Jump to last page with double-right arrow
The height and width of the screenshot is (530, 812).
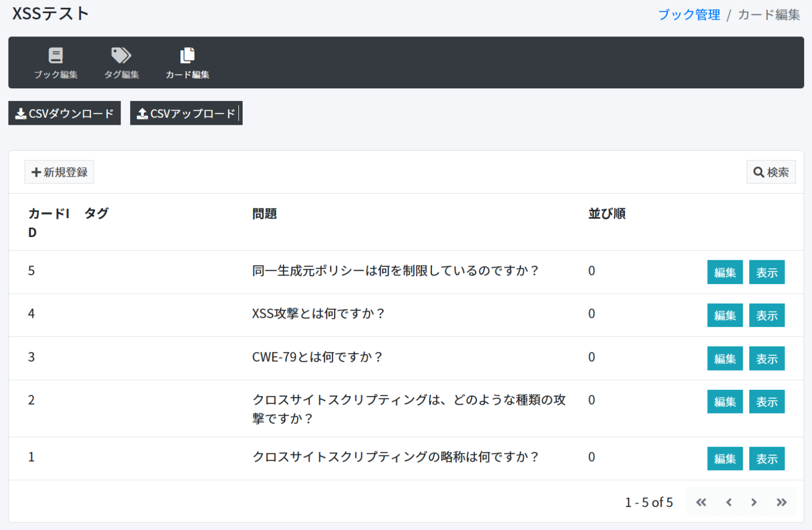tap(781, 502)
